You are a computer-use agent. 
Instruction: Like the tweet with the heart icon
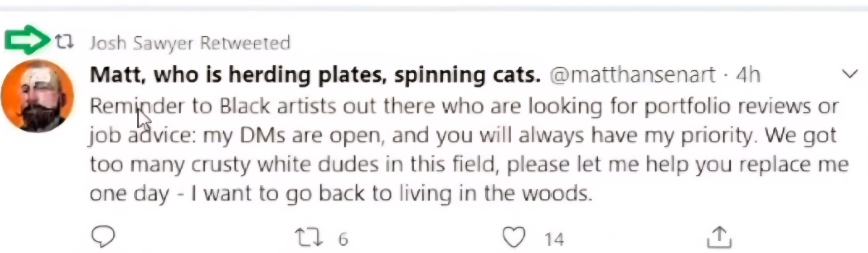[514, 237]
